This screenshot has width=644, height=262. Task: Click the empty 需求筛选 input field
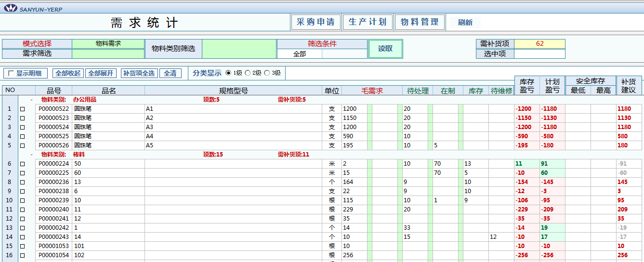coord(108,54)
